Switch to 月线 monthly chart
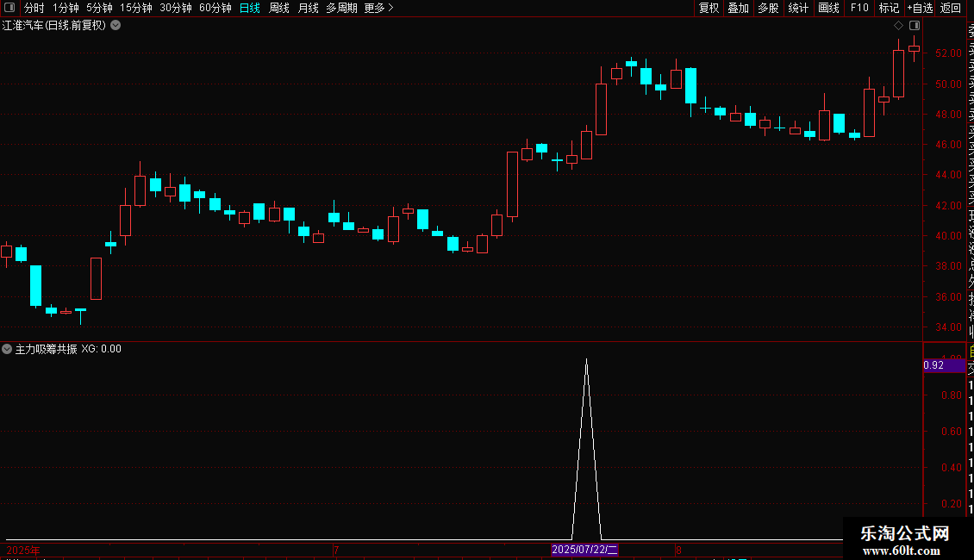This screenshot has height=560, width=974. [308, 8]
